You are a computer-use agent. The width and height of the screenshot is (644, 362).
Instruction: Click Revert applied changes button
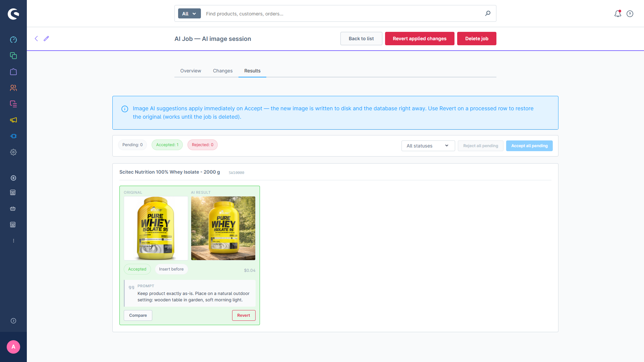tap(420, 39)
